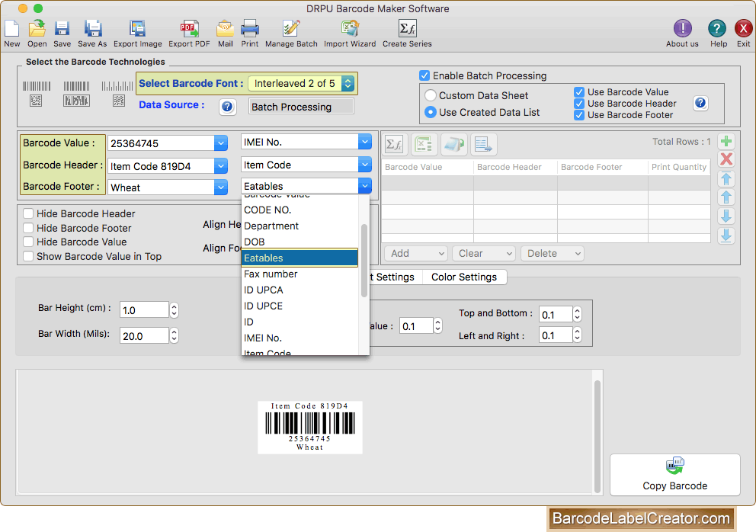Click the Create Series icon

(408, 28)
